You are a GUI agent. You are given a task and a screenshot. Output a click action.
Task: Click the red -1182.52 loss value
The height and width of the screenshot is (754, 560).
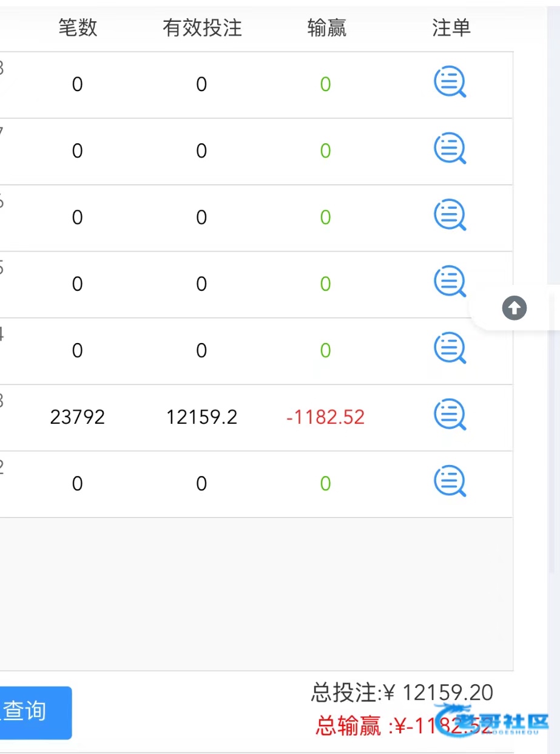click(x=325, y=417)
